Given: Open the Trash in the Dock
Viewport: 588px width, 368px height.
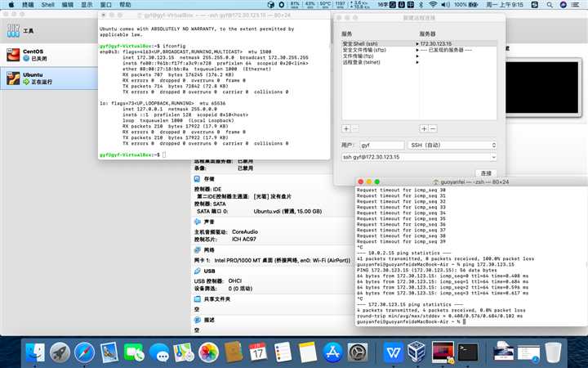Looking at the screenshot, I should click(x=553, y=353).
